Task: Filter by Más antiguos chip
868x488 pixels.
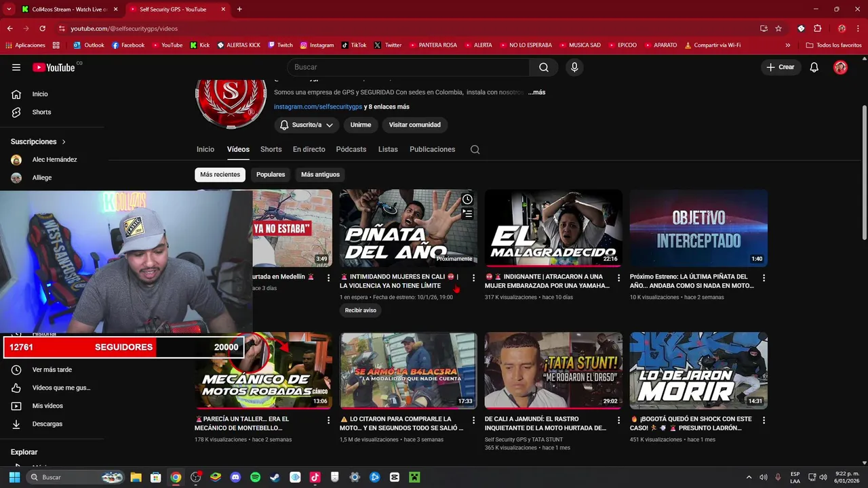Action: coord(320,174)
